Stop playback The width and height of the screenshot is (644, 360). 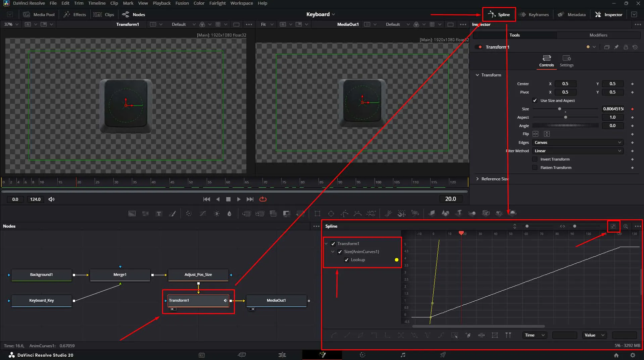pyautogui.click(x=228, y=199)
